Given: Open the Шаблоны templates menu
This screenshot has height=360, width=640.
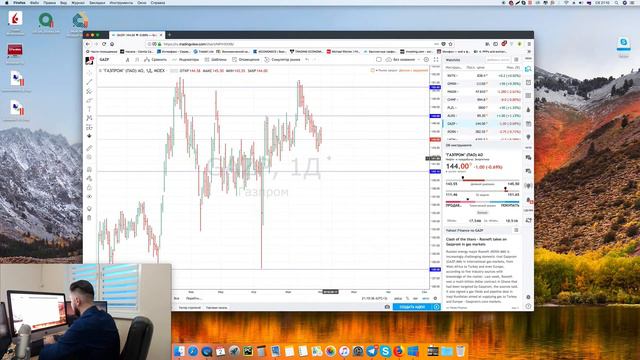Looking at the screenshot, I should point(216,60).
